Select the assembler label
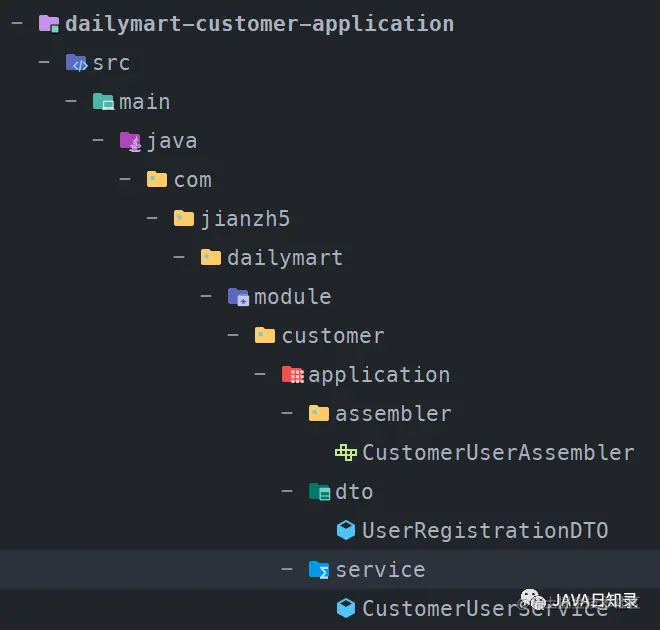The image size is (660, 630). tap(394, 414)
